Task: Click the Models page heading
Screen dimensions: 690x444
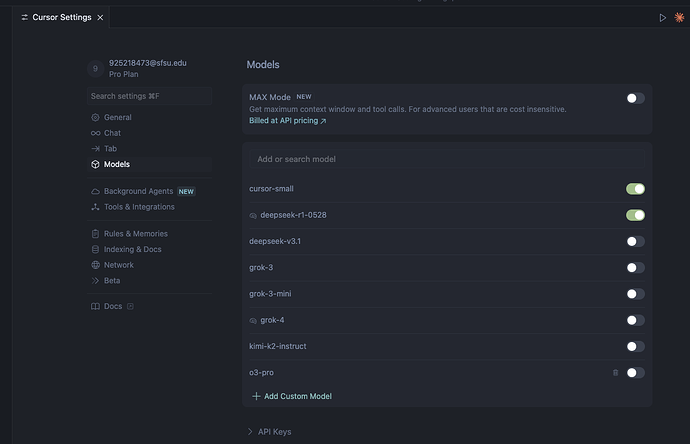Action: coord(263,65)
